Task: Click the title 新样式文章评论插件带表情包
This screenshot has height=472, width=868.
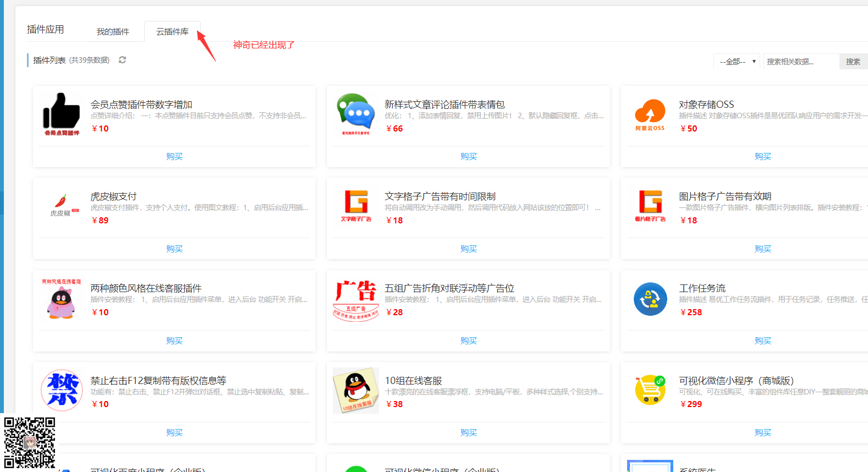Action: pos(444,105)
